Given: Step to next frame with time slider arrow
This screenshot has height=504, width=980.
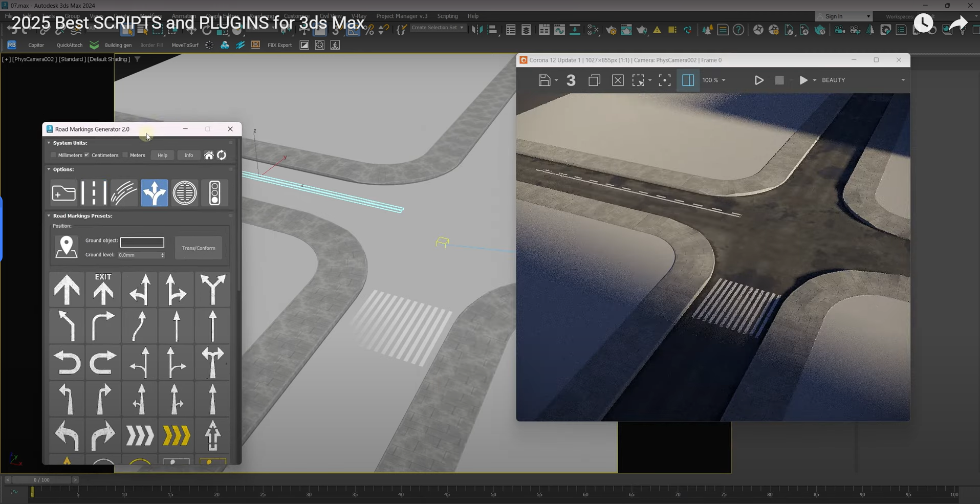Looking at the screenshot, I should [x=75, y=480].
